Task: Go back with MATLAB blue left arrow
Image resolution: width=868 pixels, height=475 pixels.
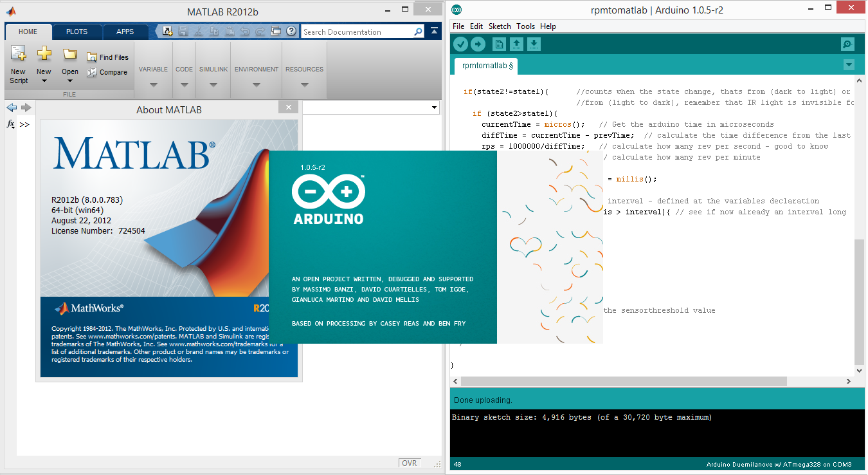Action: pos(12,107)
